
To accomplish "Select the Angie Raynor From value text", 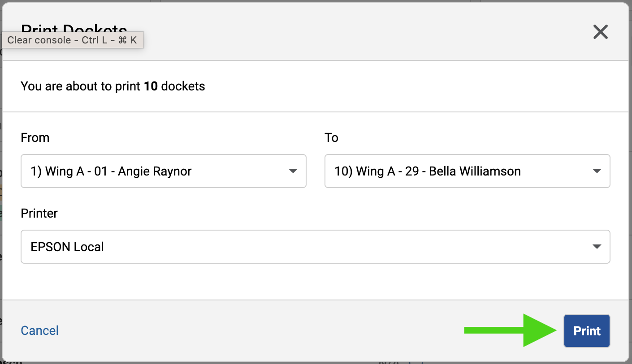I will click(155, 171).
